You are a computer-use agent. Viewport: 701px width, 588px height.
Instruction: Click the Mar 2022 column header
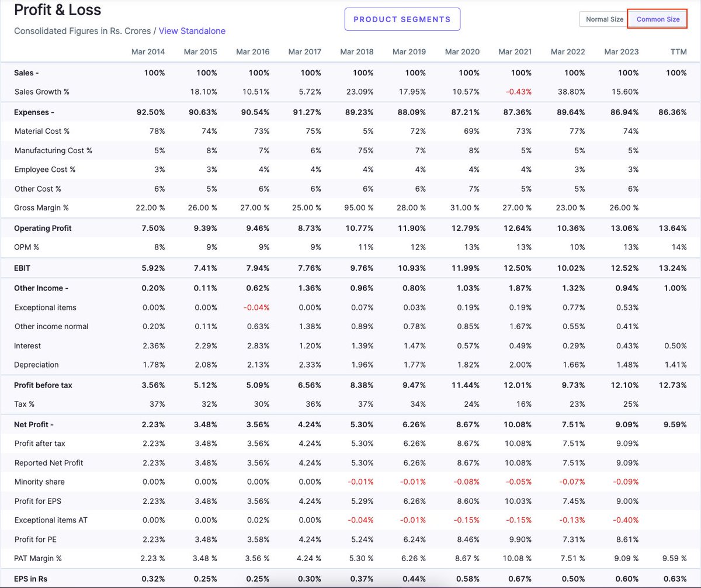568,52
